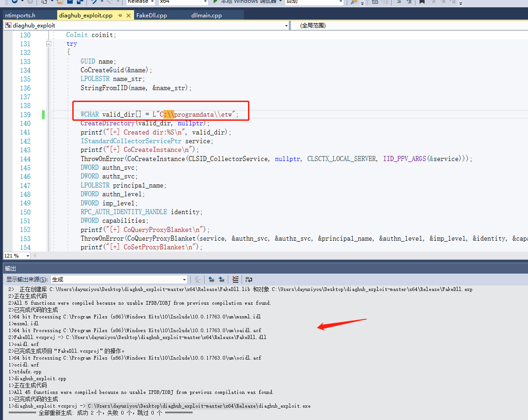This screenshot has width=528, height=420.
Task: Click the printf "[+] CoSetProxyBlanket" line
Action: [141, 247]
